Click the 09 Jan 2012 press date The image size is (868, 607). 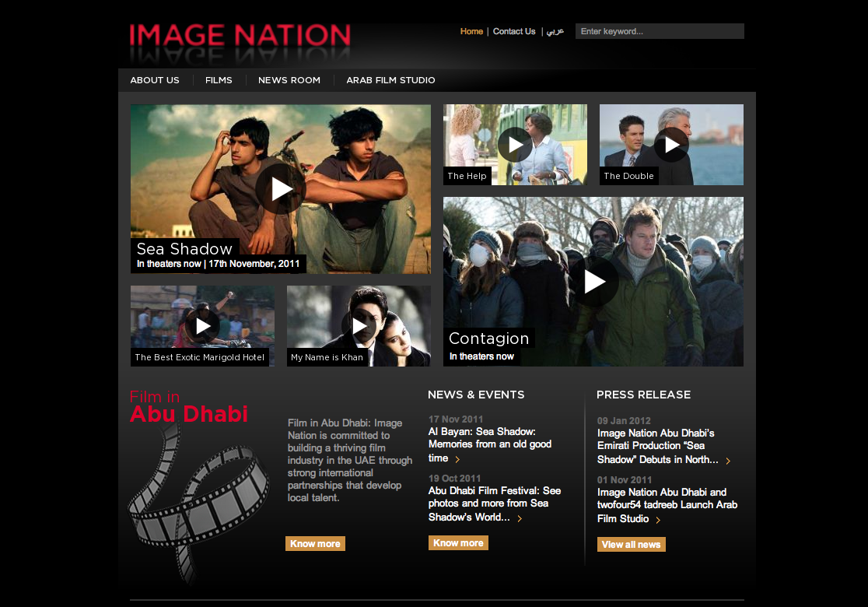(624, 421)
